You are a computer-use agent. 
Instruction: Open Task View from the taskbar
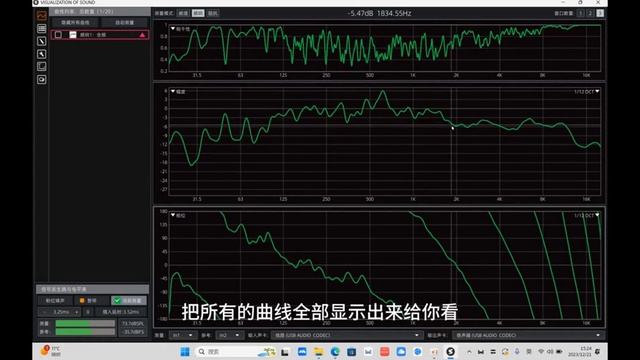[285, 351]
